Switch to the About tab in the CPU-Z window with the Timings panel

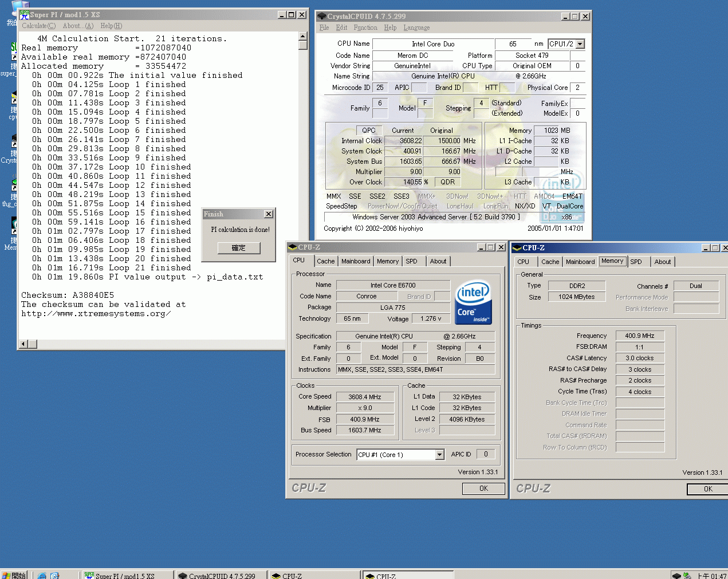pyautogui.click(x=663, y=262)
